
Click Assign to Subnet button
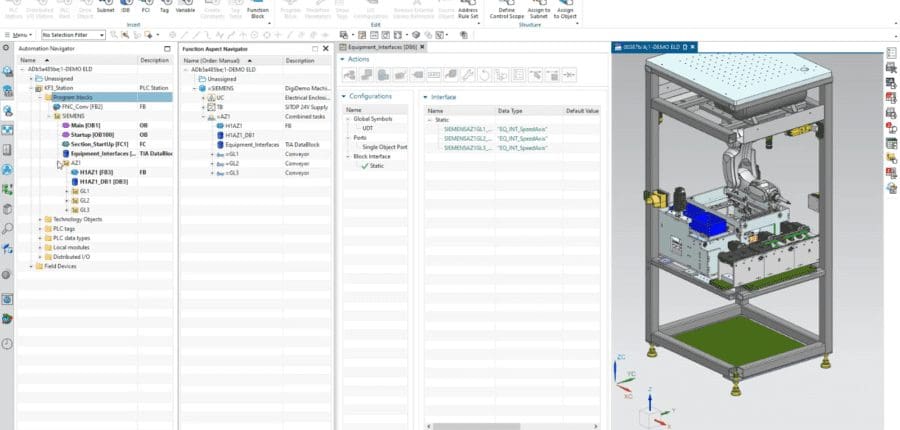(539, 9)
